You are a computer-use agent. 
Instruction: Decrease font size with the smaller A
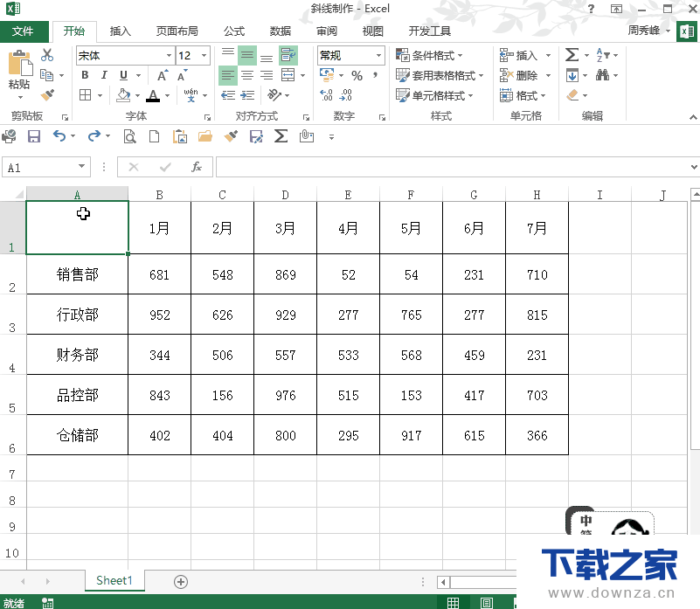click(182, 75)
